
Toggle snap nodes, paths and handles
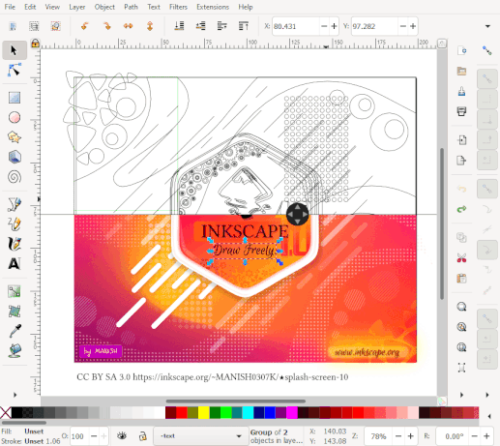click(487, 189)
